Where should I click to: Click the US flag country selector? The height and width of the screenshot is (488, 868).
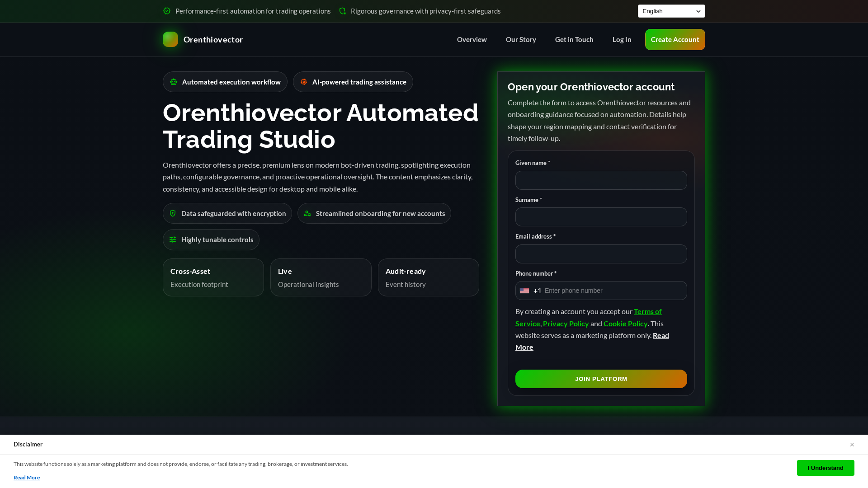tap(524, 291)
